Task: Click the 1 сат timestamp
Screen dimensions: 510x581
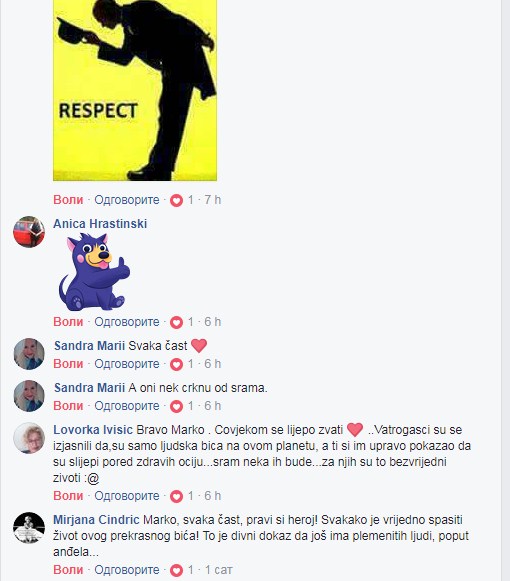Action: tap(219, 570)
